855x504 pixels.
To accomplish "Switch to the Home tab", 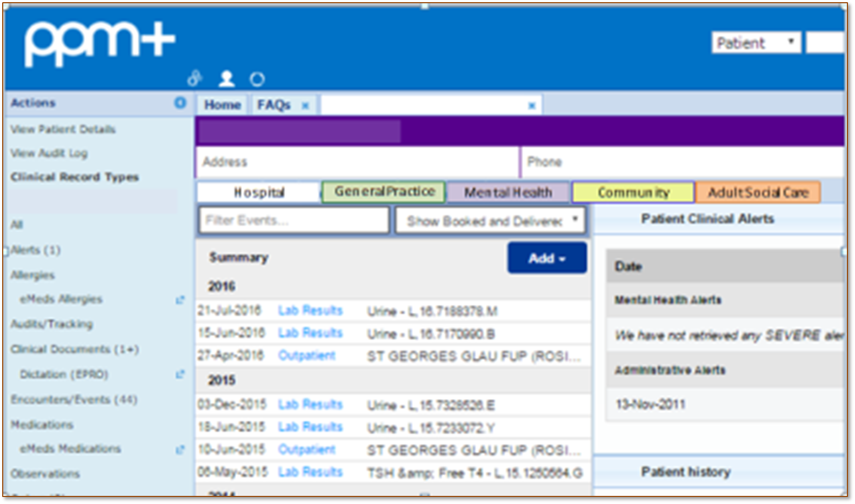I will pyautogui.click(x=222, y=105).
